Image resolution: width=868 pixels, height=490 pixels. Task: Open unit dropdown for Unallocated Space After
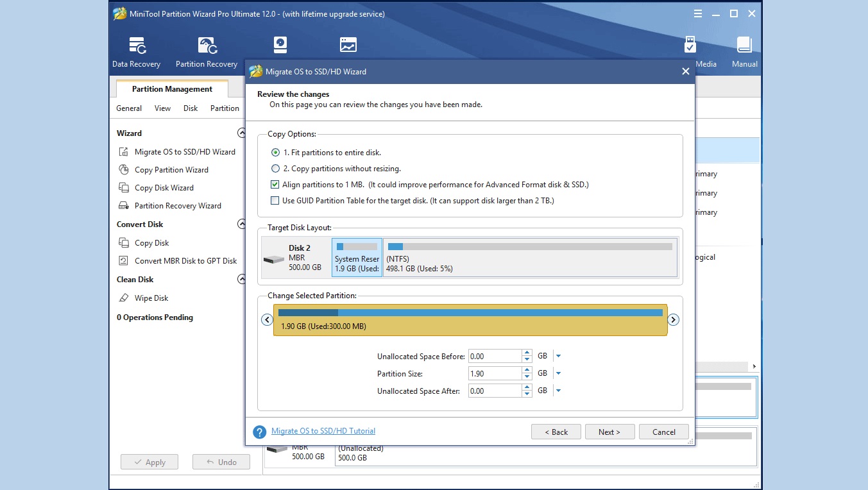[558, 391]
